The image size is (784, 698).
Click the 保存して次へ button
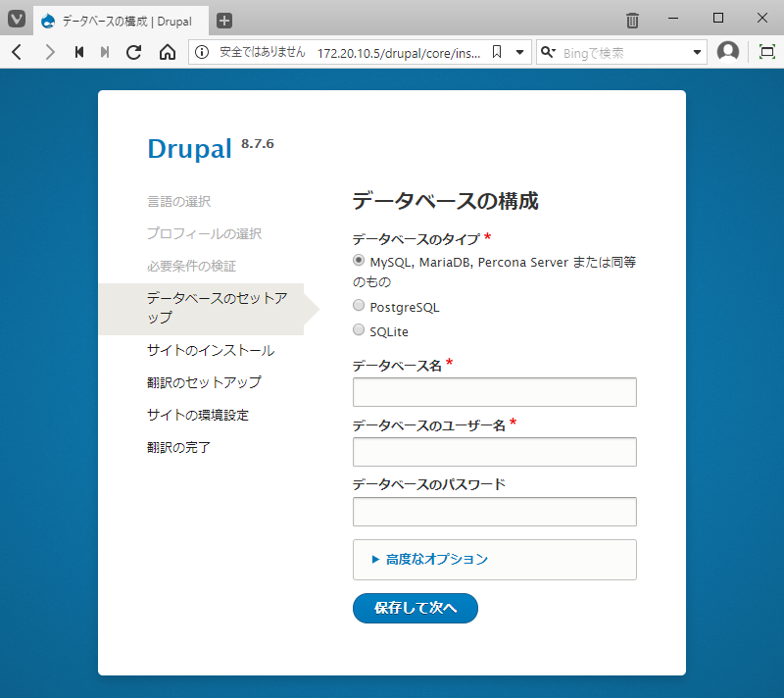(415, 608)
